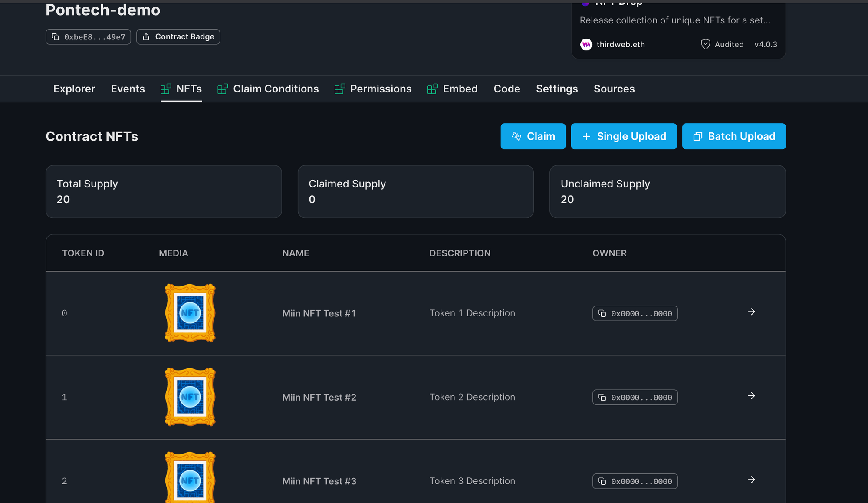Image resolution: width=868 pixels, height=503 pixels.
Task: Click the Single Upload button
Action: click(x=624, y=136)
